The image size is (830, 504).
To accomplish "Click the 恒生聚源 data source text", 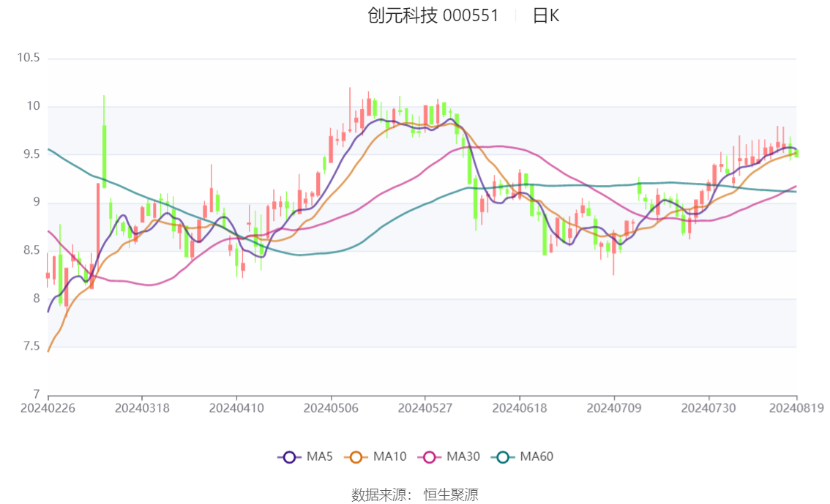I will pos(451,495).
